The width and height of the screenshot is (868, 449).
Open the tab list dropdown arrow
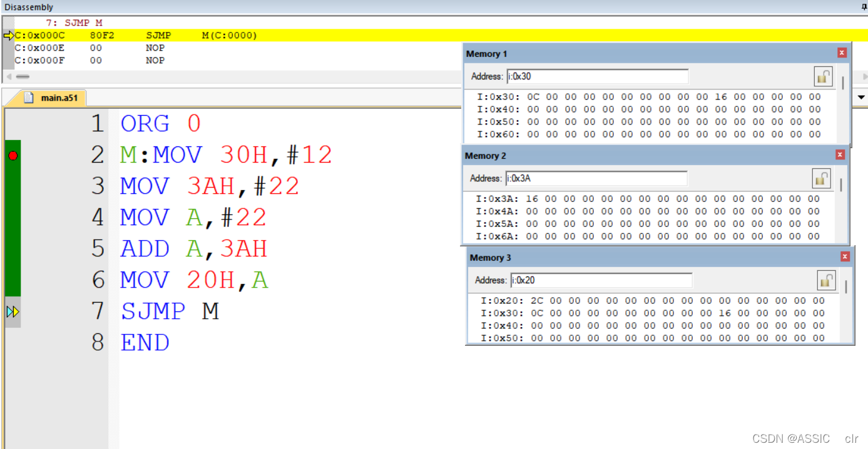862,97
